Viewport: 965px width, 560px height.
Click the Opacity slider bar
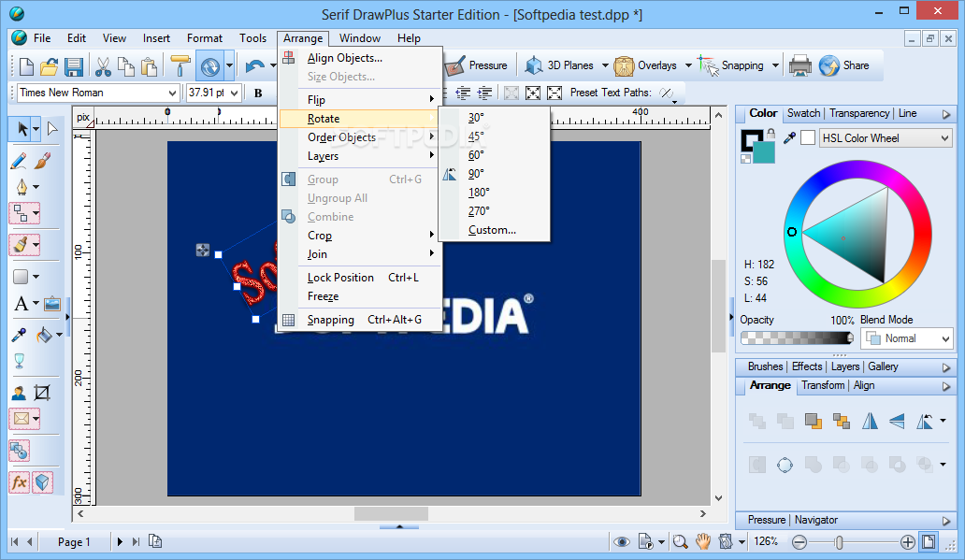tap(797, 337)
